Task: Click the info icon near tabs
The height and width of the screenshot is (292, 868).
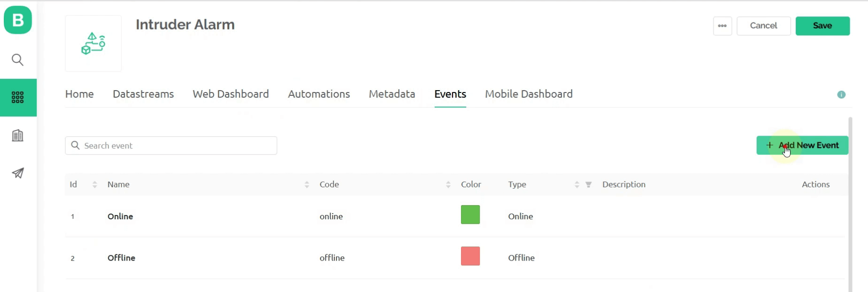Action: [x=841, y=95]
